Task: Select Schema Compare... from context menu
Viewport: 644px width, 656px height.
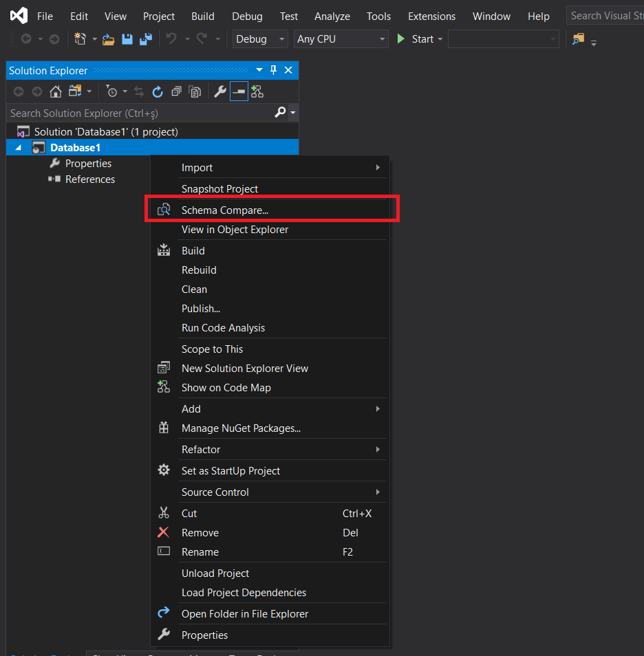Action: (225, 210)
